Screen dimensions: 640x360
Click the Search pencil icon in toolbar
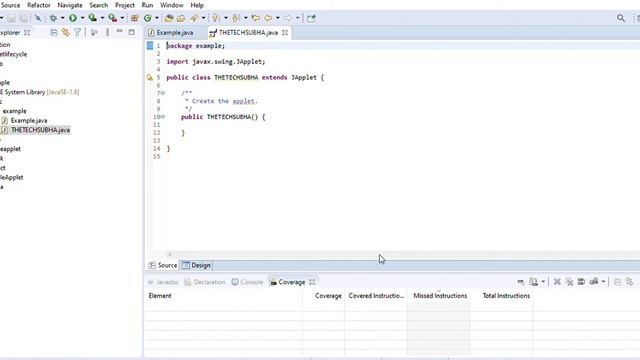click(194, 18)
